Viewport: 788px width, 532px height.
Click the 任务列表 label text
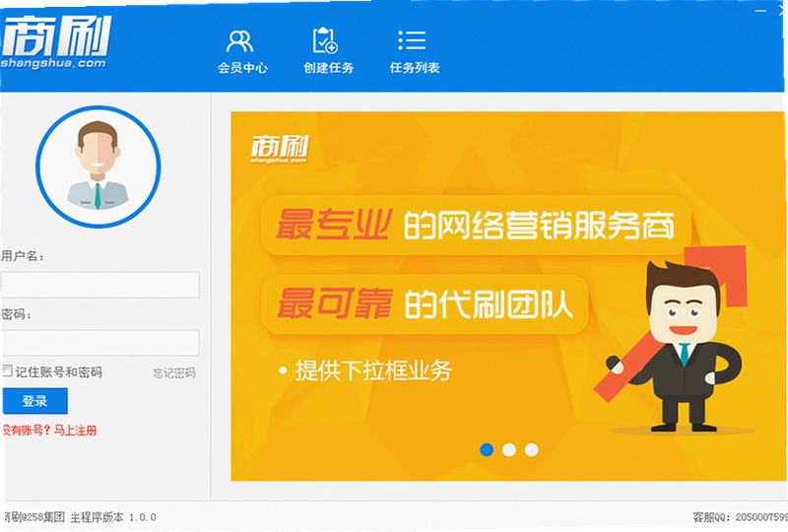415,68
